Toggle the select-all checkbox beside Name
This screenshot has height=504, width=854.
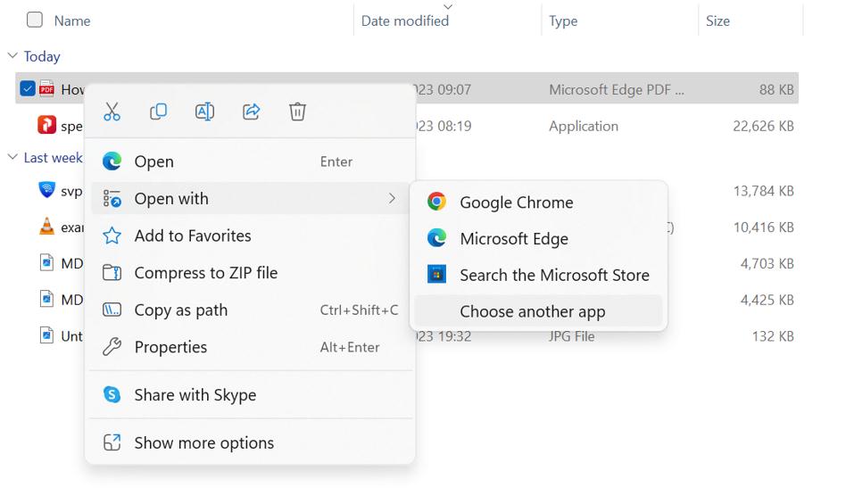35,20
